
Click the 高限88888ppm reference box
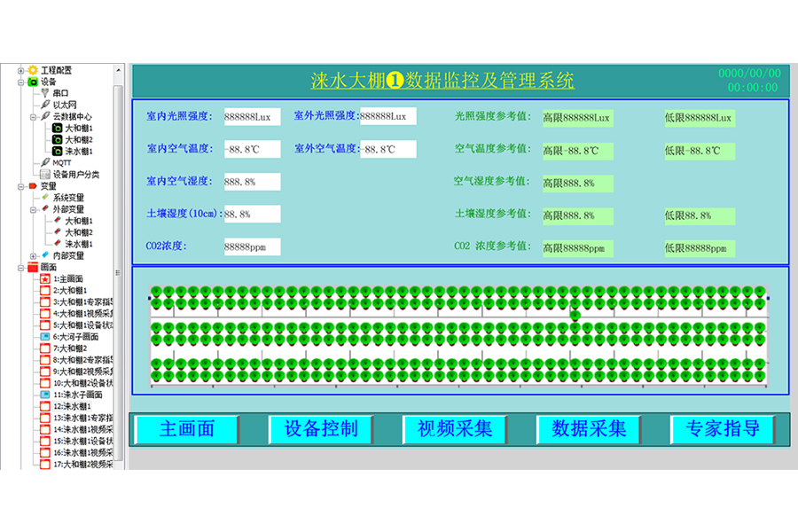(577, 248)
